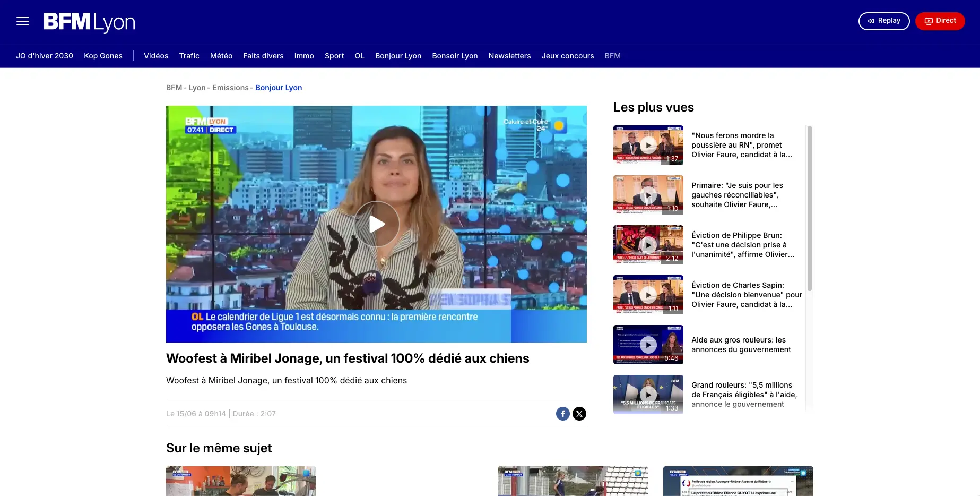Open Kop Gones menu item
The height and width of the screenshot is (496, 980).
click(x=103, y=56)
